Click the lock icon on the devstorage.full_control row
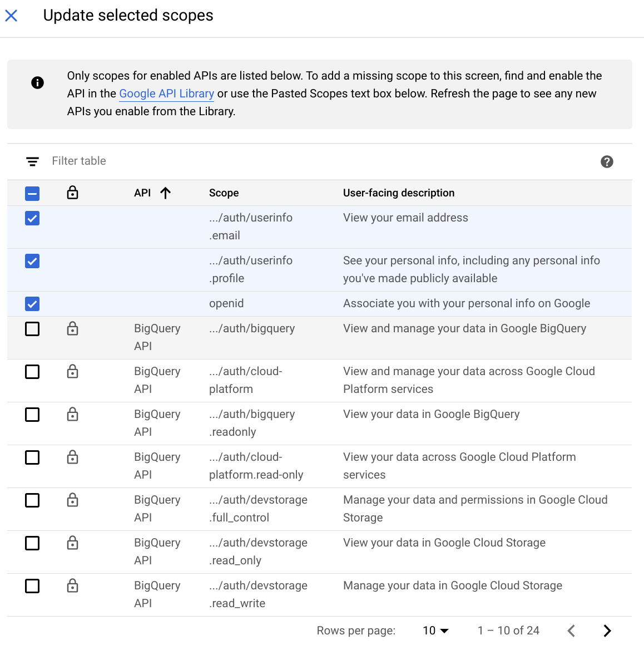 [72, 500]
